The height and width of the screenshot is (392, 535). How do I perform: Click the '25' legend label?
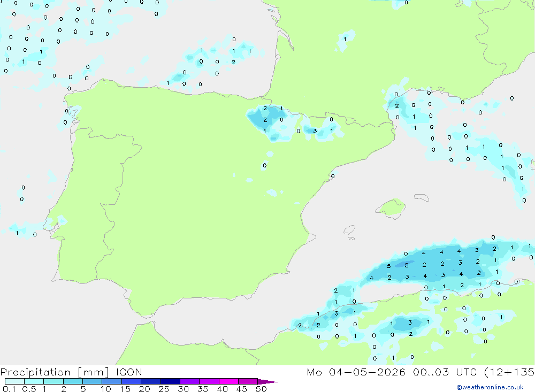[164, 389]
